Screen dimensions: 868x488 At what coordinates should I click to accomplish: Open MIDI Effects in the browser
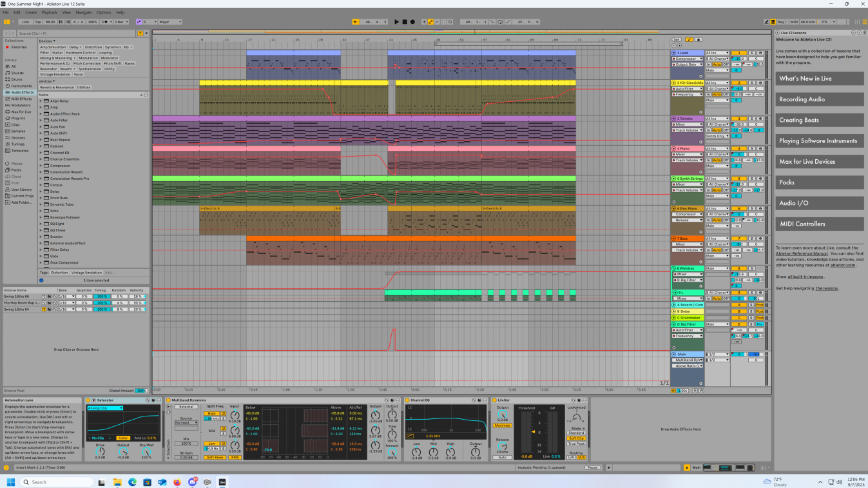[x=21, y=99]
